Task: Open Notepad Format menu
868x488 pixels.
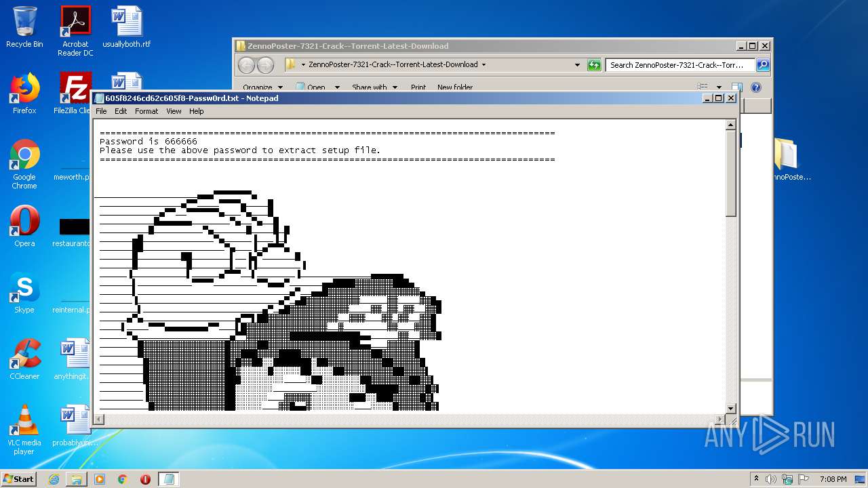Action: (x=146, y=111)
